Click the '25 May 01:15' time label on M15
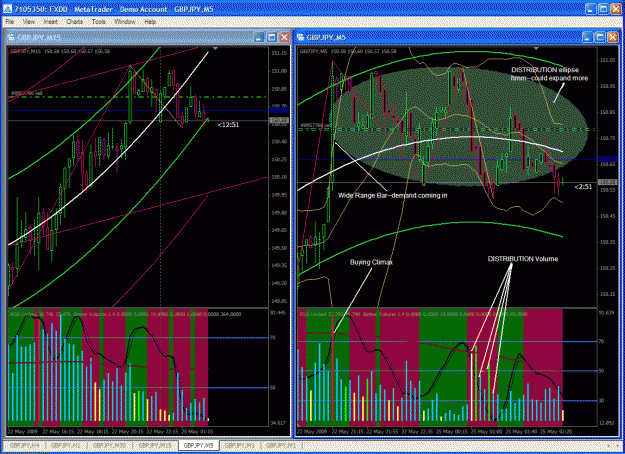The width and height of the screenshot is (625, 454). (x=199, y=432)
